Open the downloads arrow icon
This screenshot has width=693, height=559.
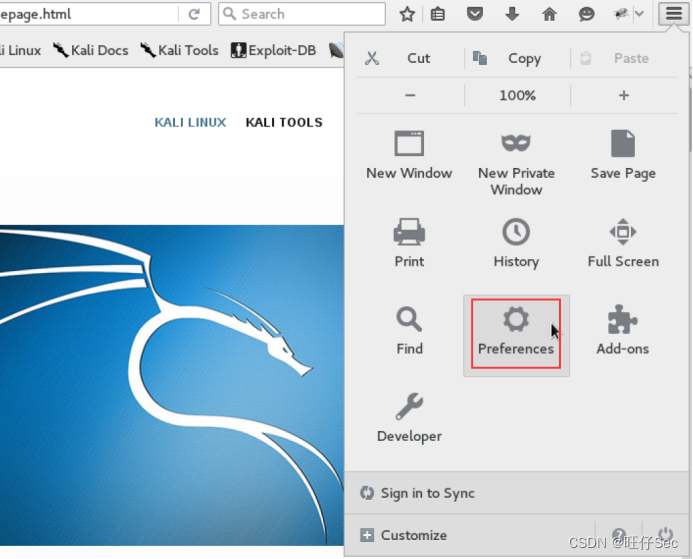512,15
